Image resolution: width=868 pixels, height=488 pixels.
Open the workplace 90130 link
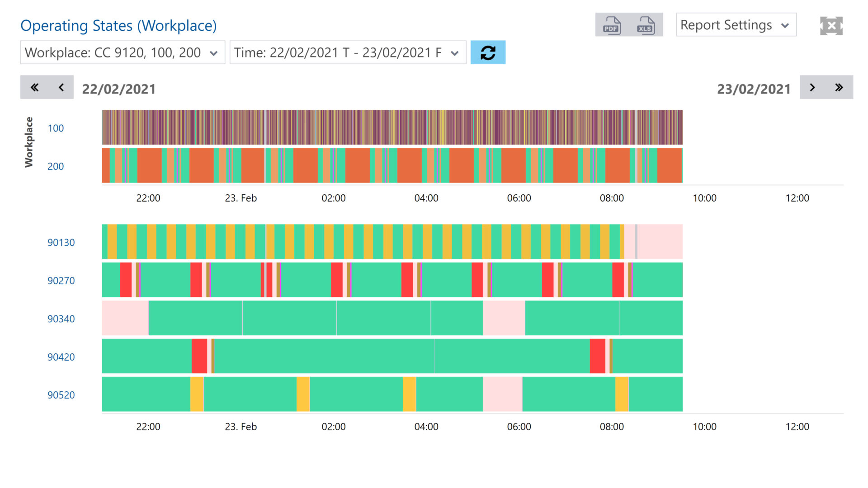tap(61, 243)
